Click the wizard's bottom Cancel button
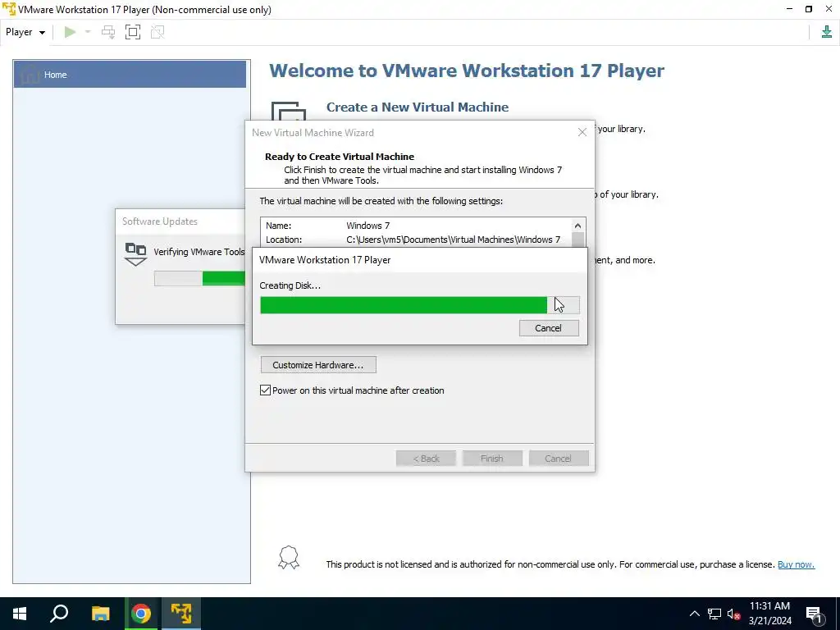 [558, 459]
